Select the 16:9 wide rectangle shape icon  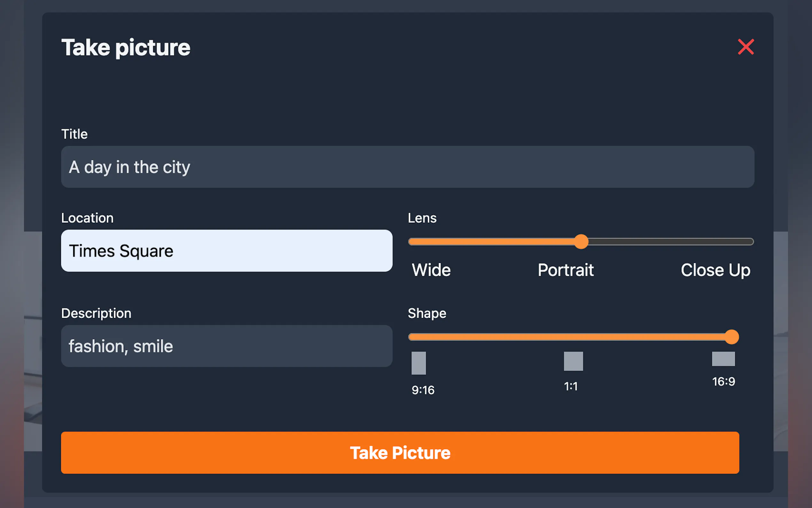[x=723, y=359]
